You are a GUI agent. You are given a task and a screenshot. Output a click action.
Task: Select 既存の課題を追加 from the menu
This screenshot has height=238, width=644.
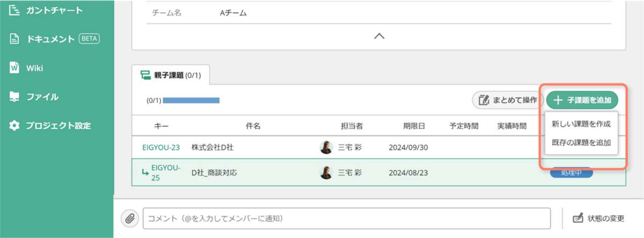pyautogui.click(x=581, y=143)
